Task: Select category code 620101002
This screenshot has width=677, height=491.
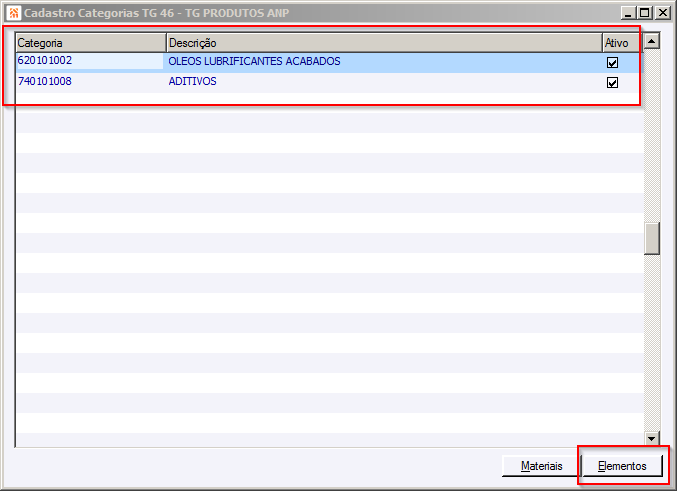Action: 45,60
